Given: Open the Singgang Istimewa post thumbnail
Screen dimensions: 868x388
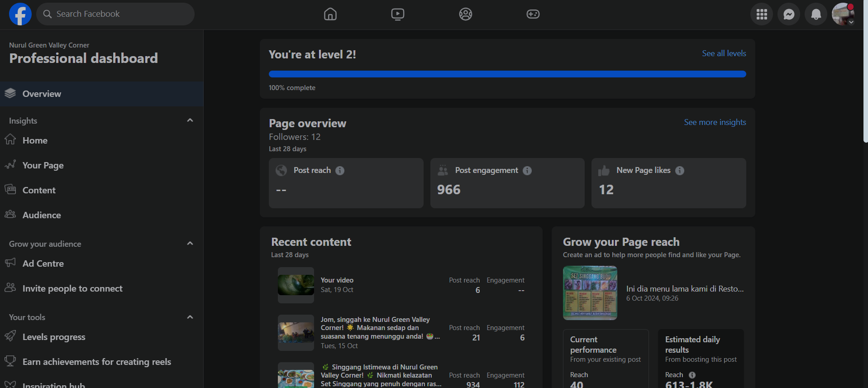Looking at the screenshot, I should 296,375.
